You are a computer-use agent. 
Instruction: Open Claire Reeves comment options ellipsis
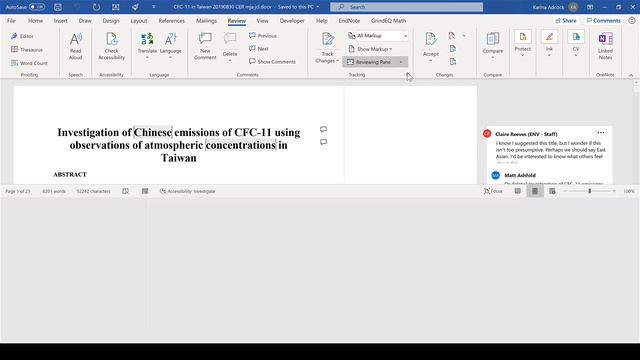(601, 133)
